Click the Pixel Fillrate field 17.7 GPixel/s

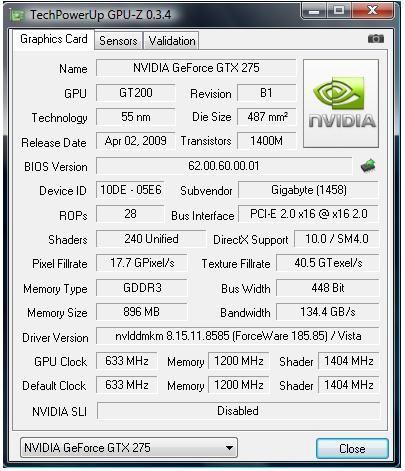point(142,263)
